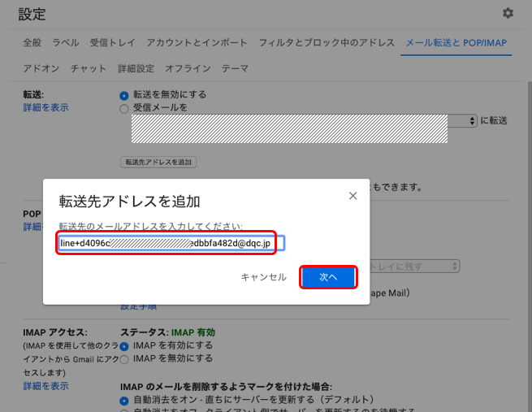Open the アドオン tab
The width and height of the screenshot is (532, 412).
click(41, 68)
